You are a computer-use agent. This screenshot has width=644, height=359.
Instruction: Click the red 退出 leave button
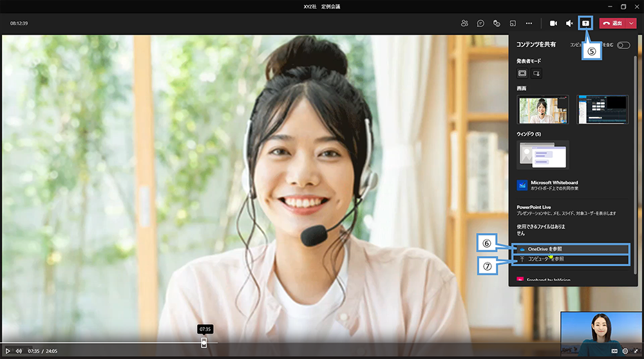[613, 23]
